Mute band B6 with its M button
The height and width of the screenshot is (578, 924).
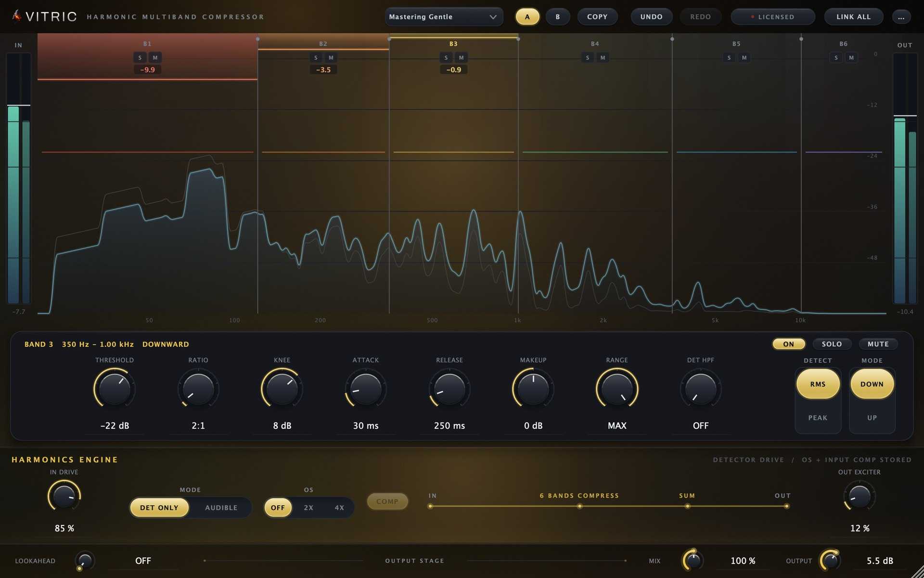(851, 58)
